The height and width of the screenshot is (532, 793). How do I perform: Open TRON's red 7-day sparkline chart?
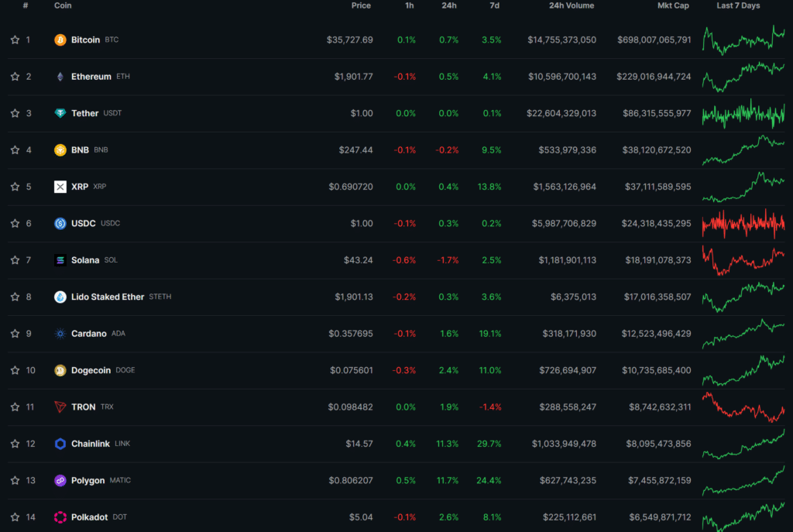click(743, 407)
